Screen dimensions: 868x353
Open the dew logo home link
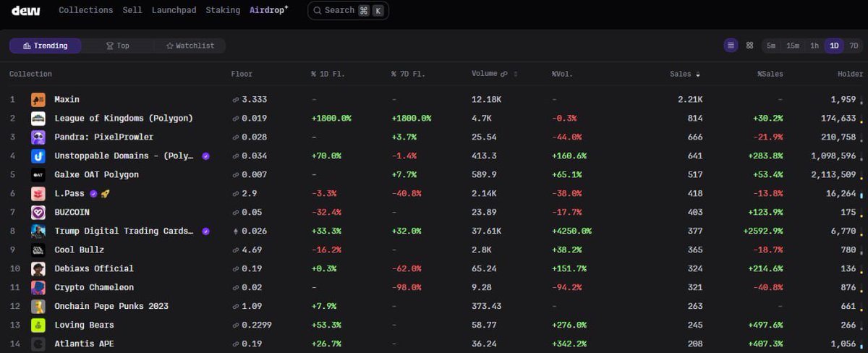pos(25,10)
